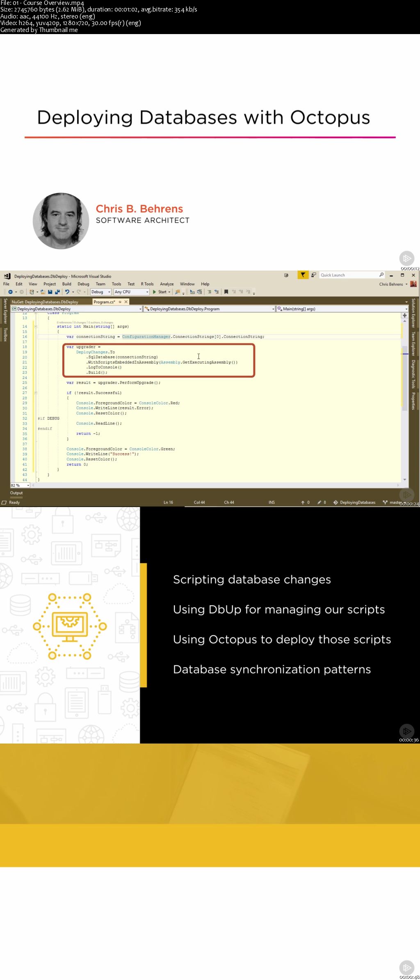Collapse the Main method outline region

tap(36, 327)
